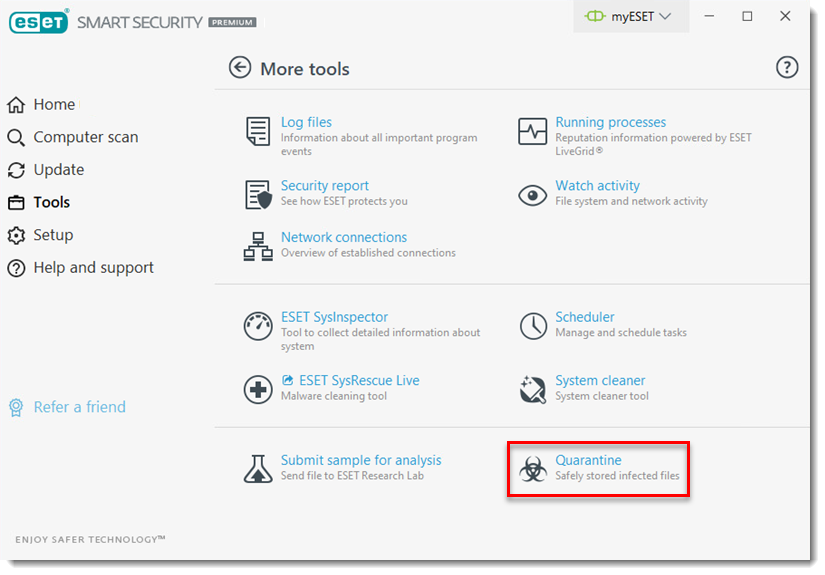Click 'System cleaner tool' description
Viewport: 825px width, 575px height.
tap(602, 396)
